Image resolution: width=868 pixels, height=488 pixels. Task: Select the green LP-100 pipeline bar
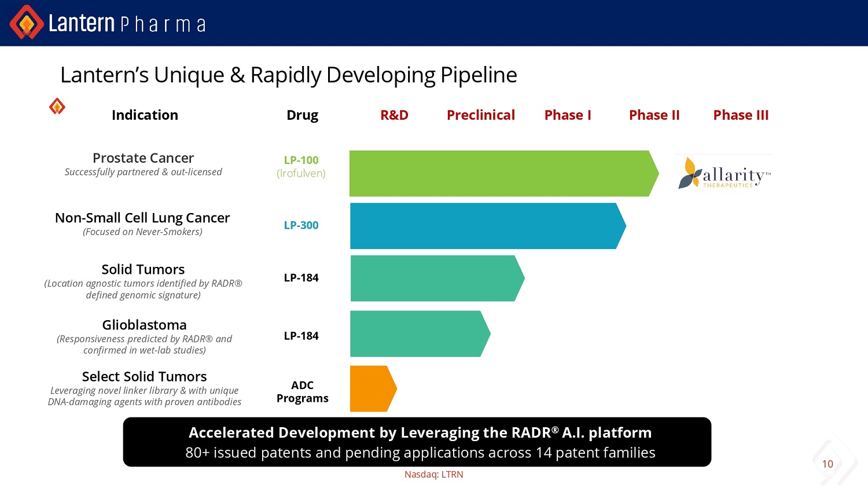point(501,174)
